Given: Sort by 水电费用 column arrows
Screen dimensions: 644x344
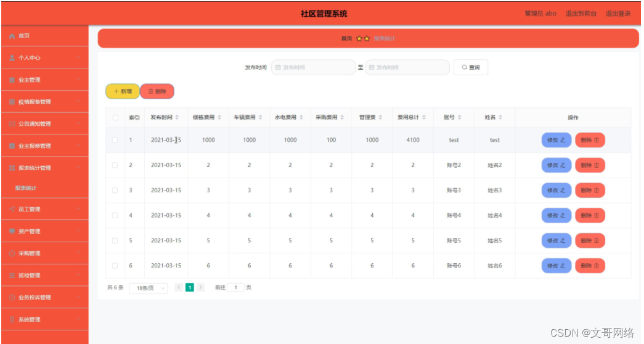Looking at the screenshot, I should [x=301, y=117].
